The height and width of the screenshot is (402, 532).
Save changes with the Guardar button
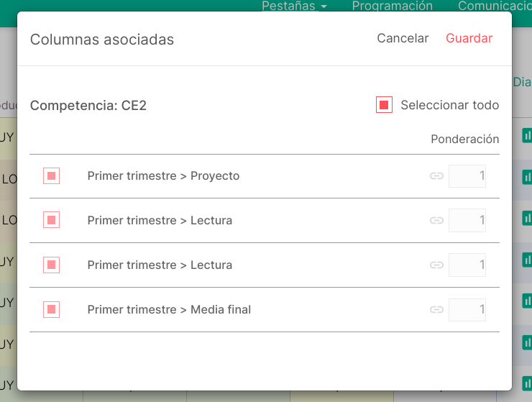pos(469,38)
